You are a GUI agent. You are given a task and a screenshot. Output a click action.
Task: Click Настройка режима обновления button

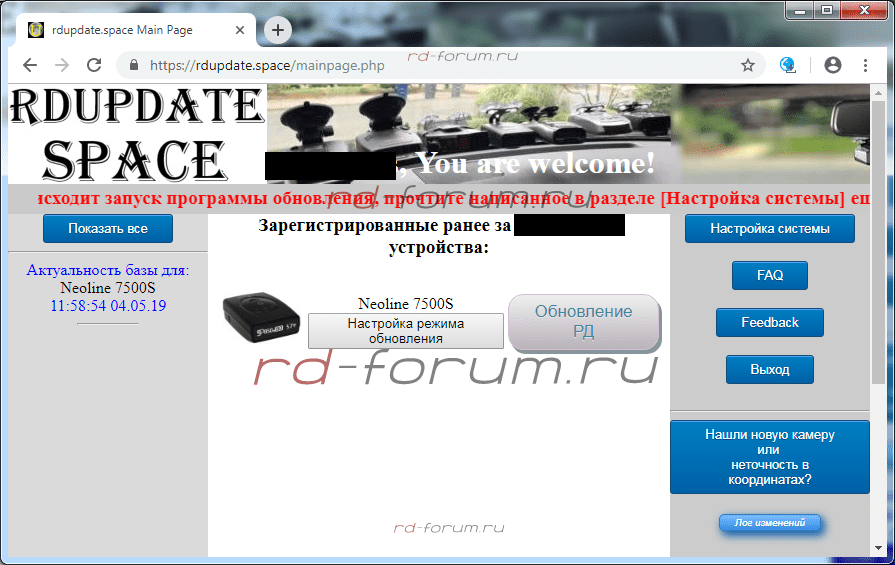tap(405, 331)
